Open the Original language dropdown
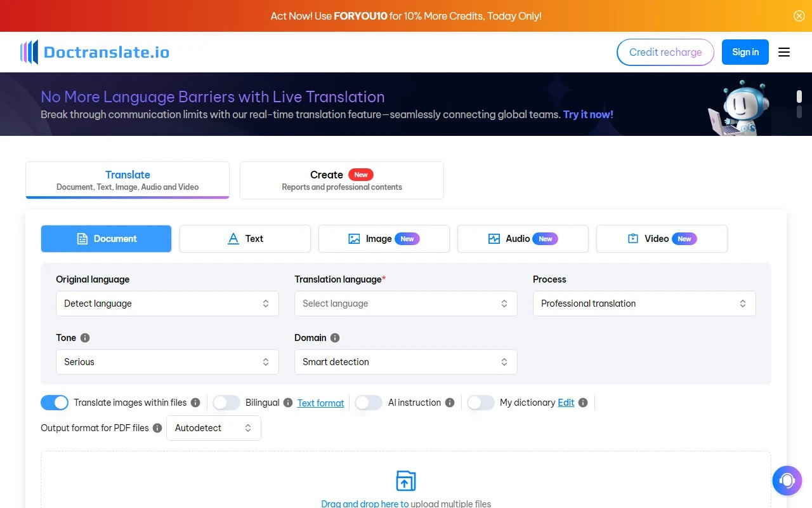This screenshot has width=812, height=508. click(167, 304)
